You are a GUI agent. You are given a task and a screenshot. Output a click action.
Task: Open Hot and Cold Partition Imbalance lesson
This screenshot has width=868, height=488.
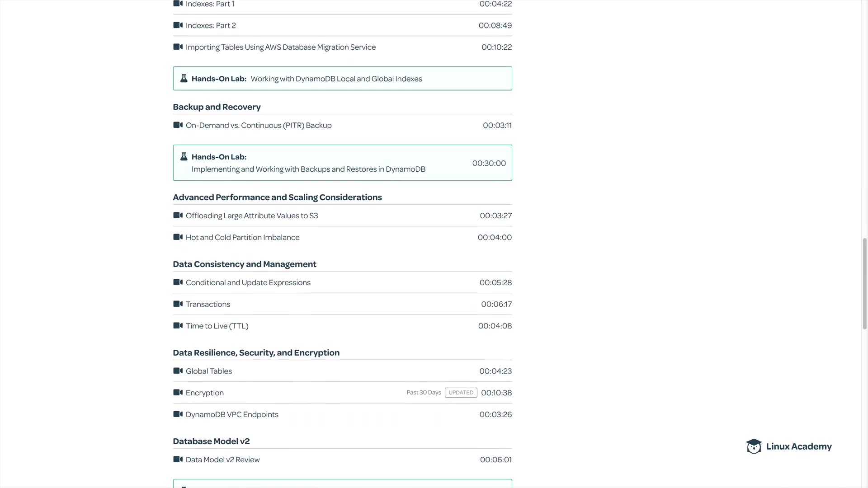[242, 238]
